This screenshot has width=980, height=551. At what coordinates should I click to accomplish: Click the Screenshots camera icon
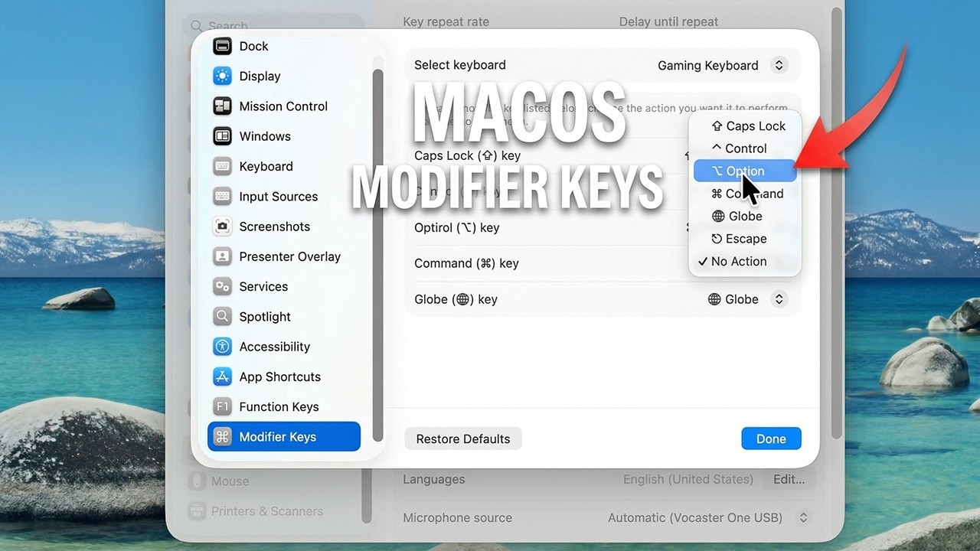point(222,227)
